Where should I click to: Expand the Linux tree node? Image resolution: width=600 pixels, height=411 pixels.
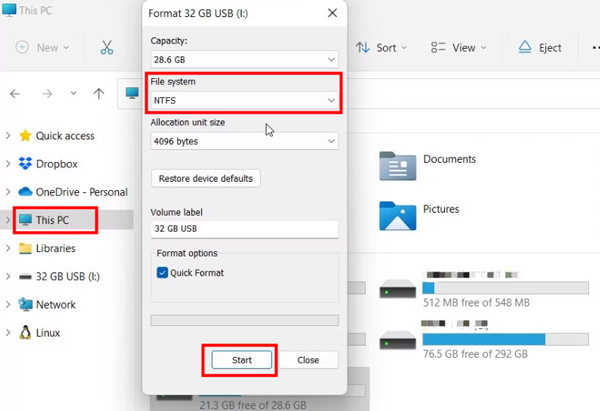[x=8, y=333]
